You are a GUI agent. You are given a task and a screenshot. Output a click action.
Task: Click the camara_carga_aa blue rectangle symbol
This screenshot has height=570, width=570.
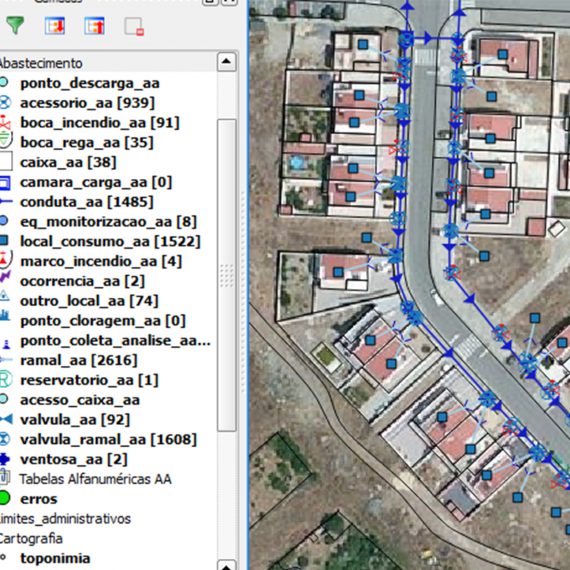5,182
